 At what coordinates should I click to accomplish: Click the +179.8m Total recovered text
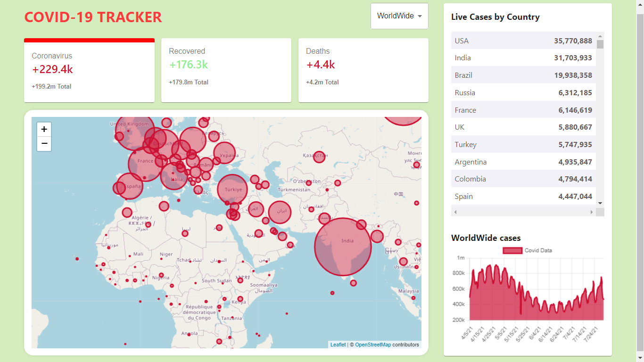189,82
